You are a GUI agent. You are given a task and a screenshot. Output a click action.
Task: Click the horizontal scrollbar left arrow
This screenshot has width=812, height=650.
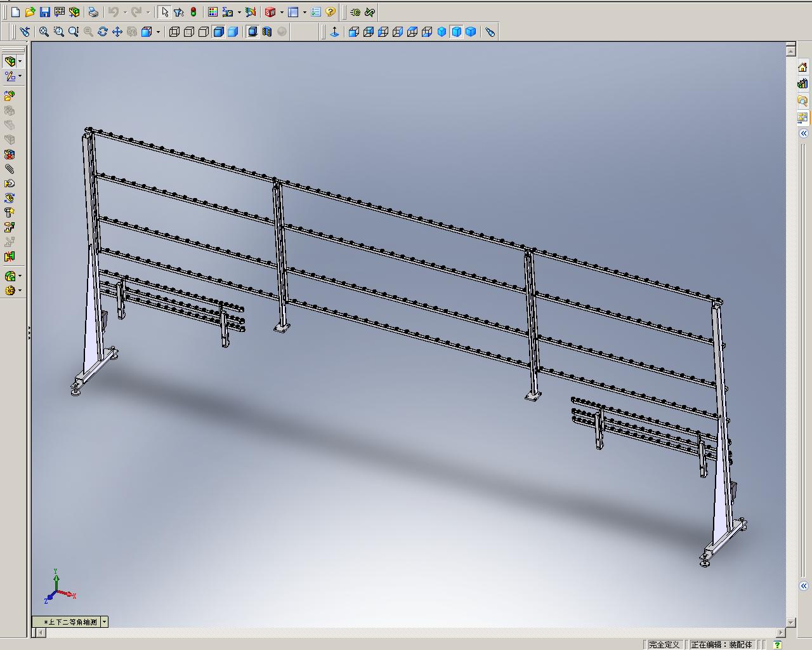tap(41, 632)
